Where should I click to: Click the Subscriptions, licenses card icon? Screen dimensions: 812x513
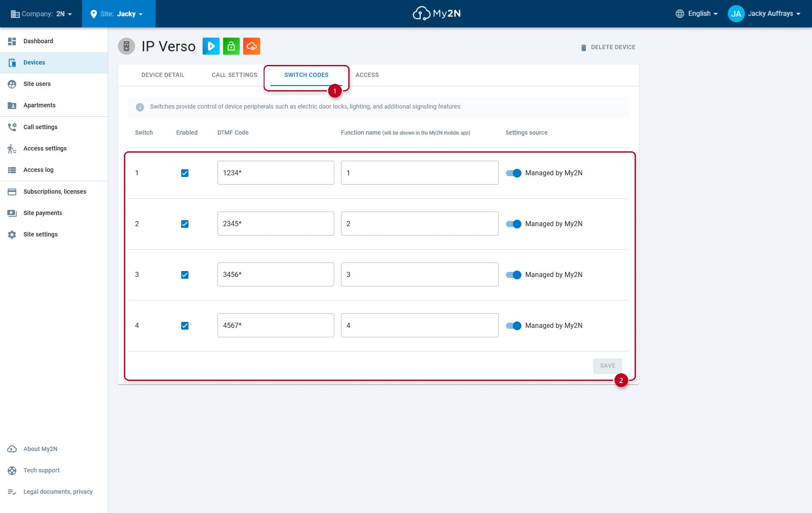point(12,192)
